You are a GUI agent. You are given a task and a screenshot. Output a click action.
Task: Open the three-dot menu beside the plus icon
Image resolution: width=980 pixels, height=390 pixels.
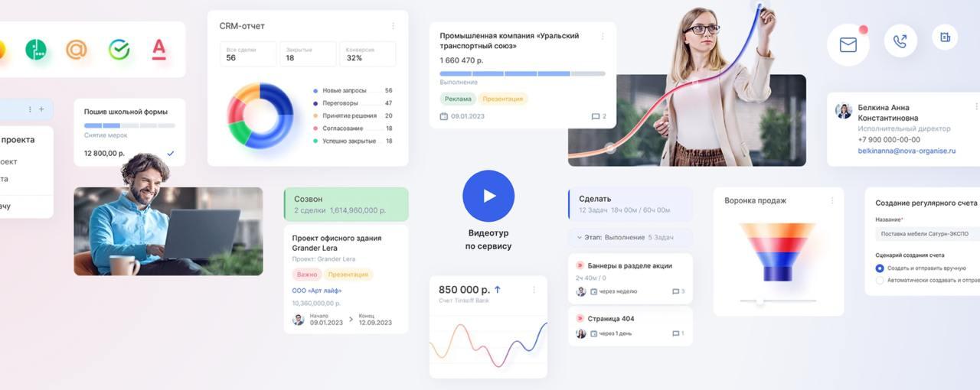31,109
